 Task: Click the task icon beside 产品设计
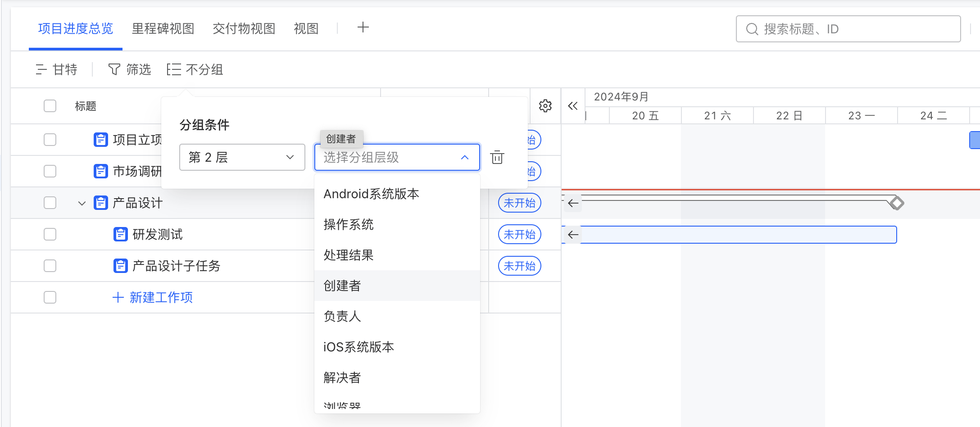pyautogui.click(x=100, y=203)
